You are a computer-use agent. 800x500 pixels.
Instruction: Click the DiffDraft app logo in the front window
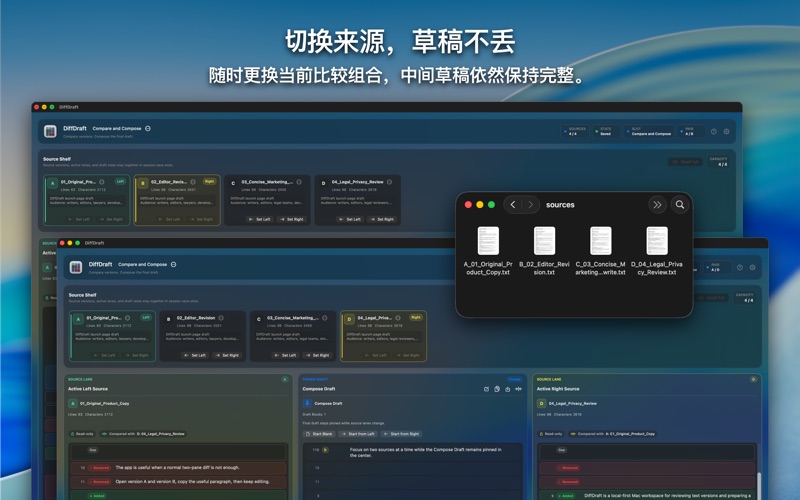click(76, 267)
